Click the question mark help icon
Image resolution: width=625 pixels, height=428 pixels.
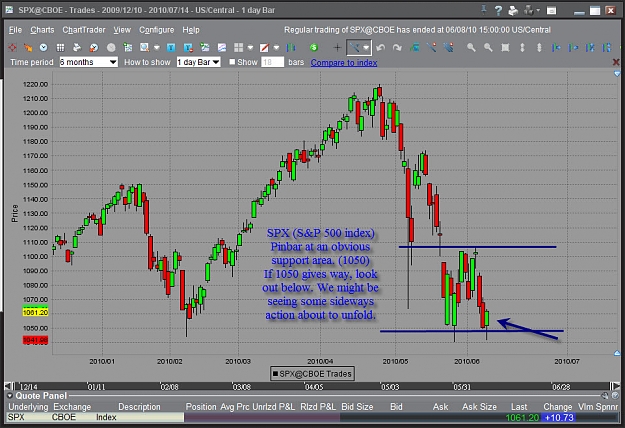coord(498,11)
